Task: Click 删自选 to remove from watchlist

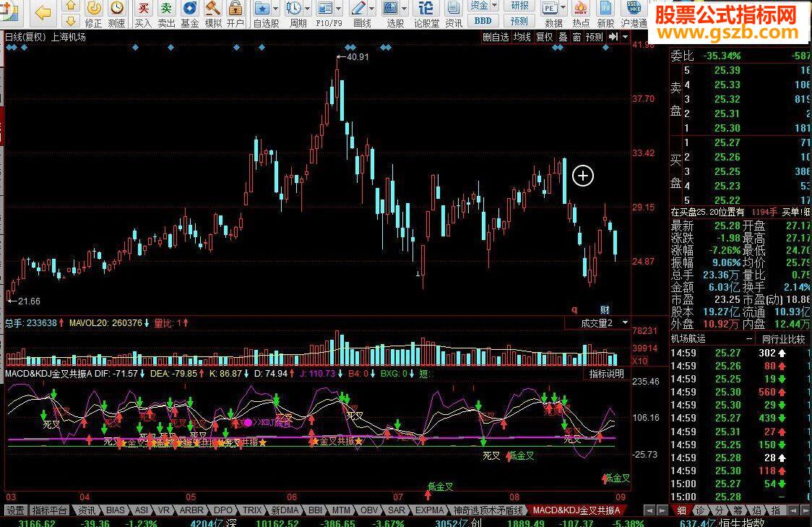Action: [x=496, y=37]
